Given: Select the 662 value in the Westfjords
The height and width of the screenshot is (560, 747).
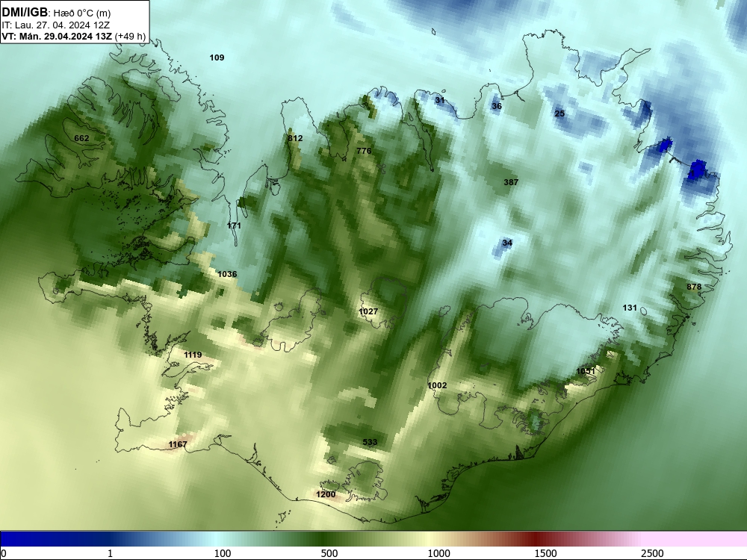Looking at the screenshot, I should coord(81,139).
